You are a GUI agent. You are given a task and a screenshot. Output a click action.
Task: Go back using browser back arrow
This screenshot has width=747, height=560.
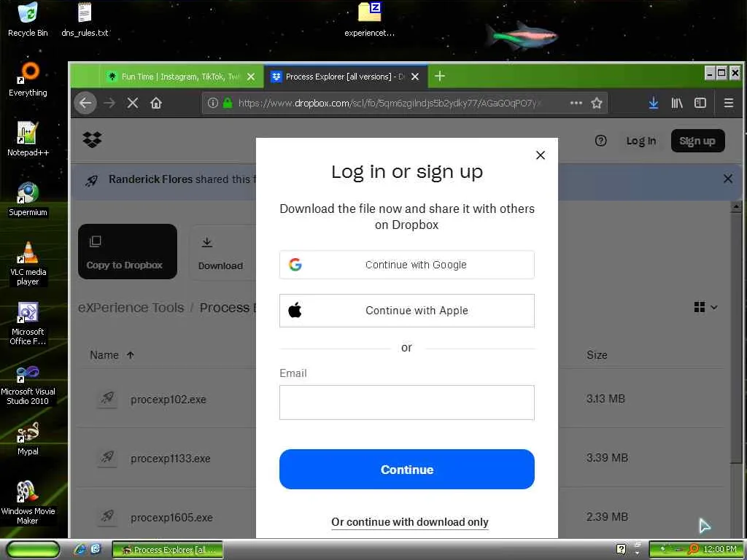point(85,103)
